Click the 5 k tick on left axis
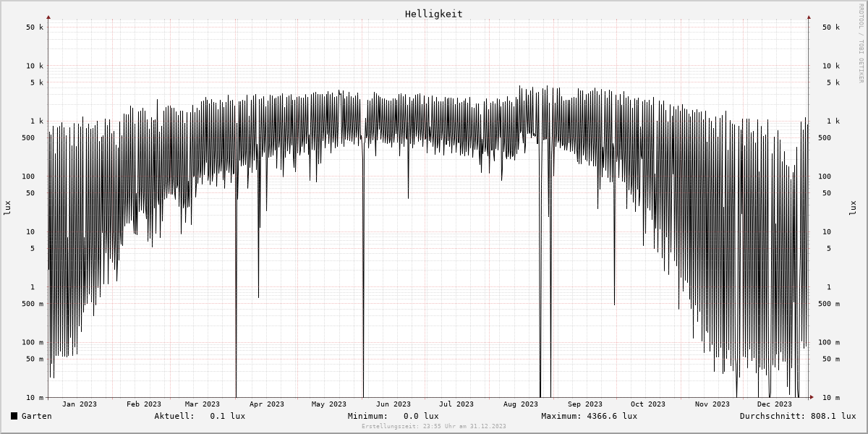The image size is (868, 434). coord(37,82)
